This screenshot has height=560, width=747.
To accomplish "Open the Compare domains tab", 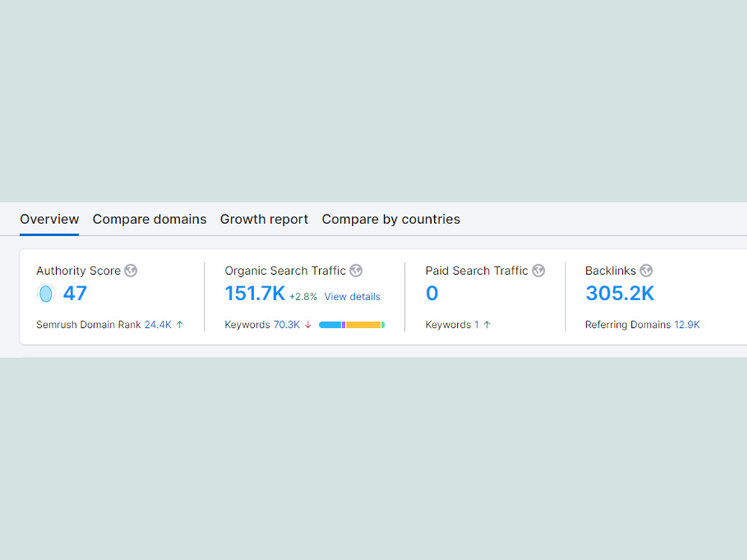I will pyautogui.click(x=149, y=220).
